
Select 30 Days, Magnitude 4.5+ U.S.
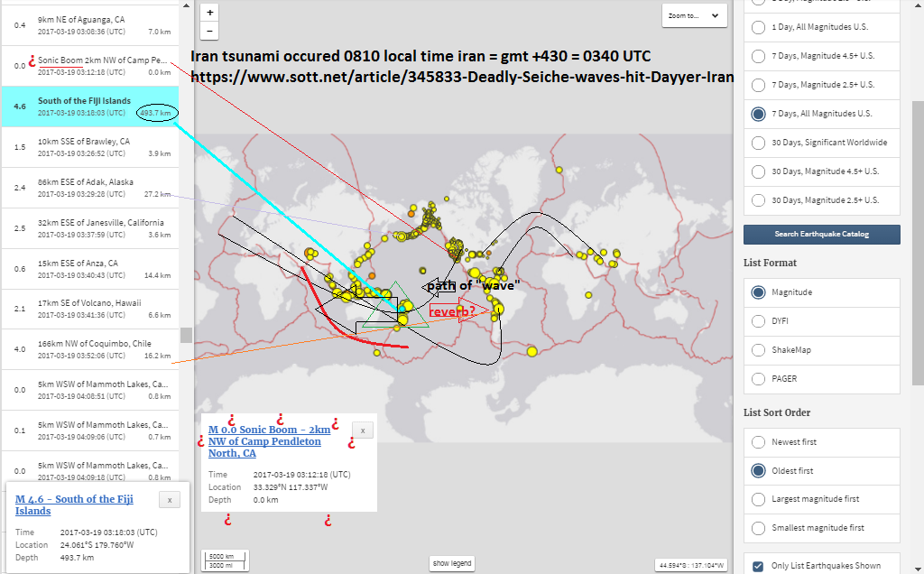pyautogui.click(x=821, y=171)
